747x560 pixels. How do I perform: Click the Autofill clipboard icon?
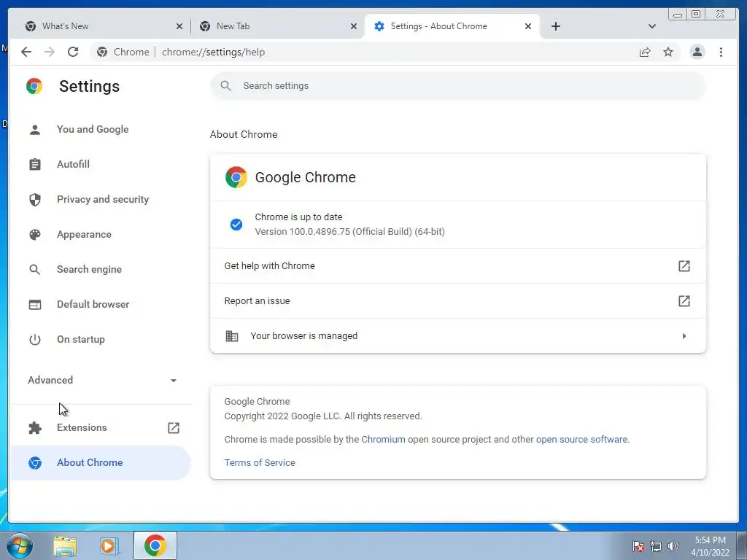tap(35, 164)
